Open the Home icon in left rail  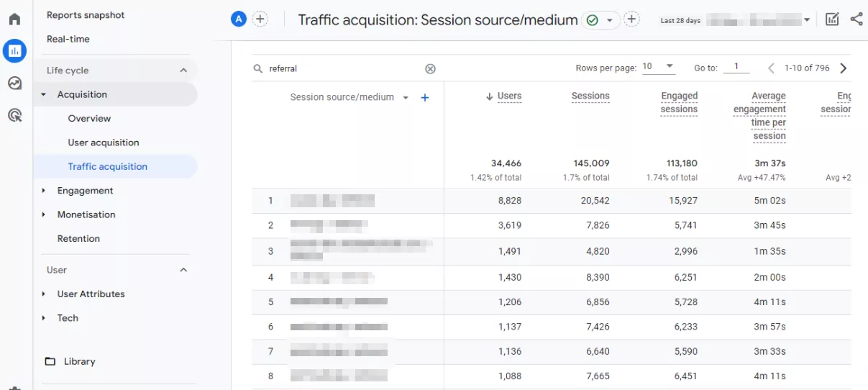click(14, 19)
